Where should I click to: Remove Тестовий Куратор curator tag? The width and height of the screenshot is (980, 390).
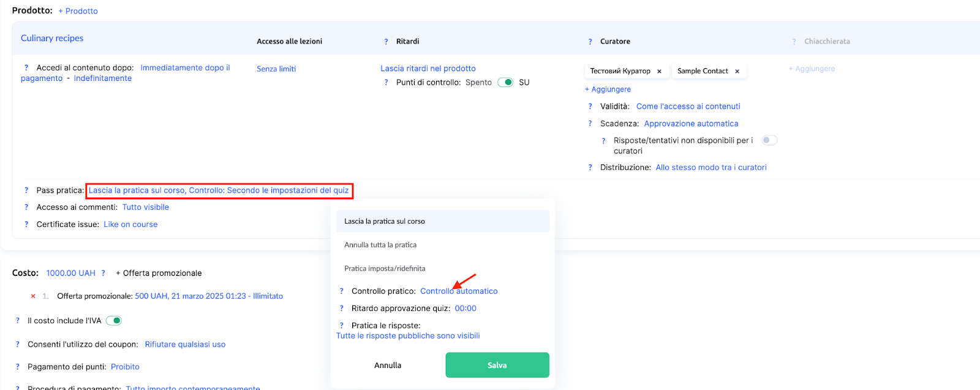659,71
